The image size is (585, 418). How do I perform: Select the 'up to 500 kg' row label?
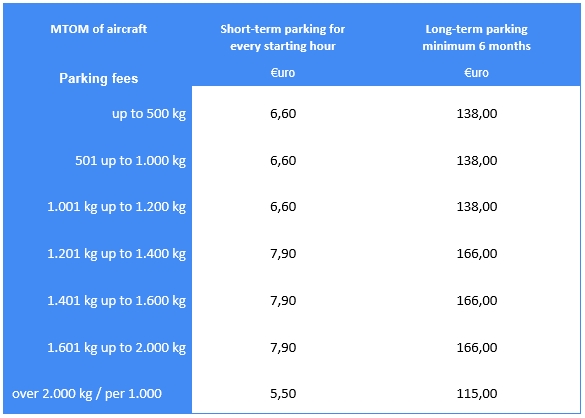click(x=149, y=113)
